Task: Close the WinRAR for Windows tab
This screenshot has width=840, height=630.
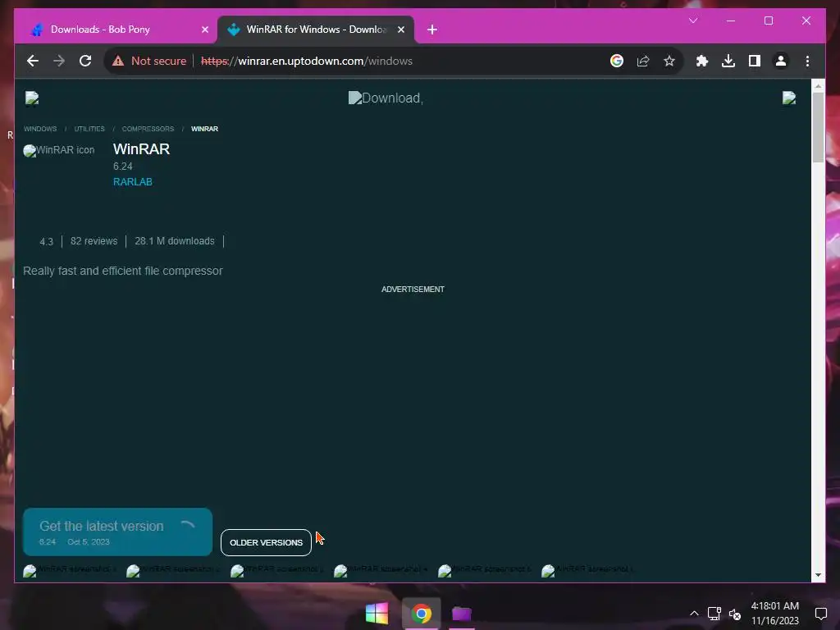Action: 400,30
